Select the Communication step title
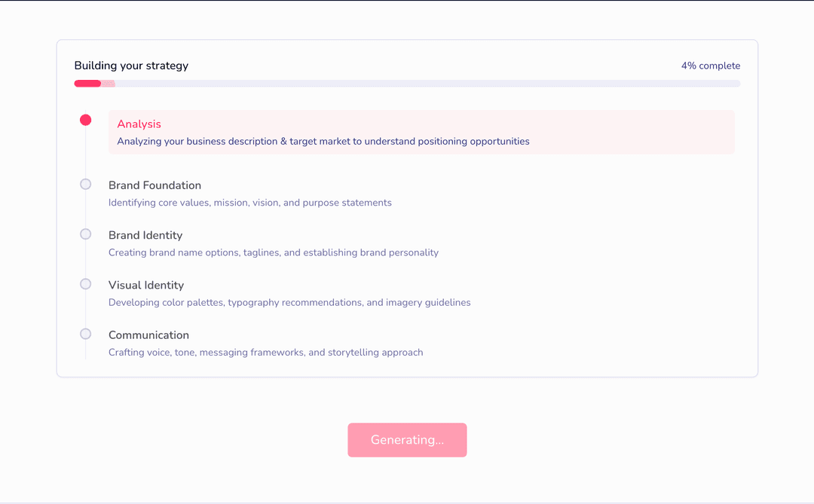Screen dimensions: 814x504 pyautogui.click(x=148, y=334)
